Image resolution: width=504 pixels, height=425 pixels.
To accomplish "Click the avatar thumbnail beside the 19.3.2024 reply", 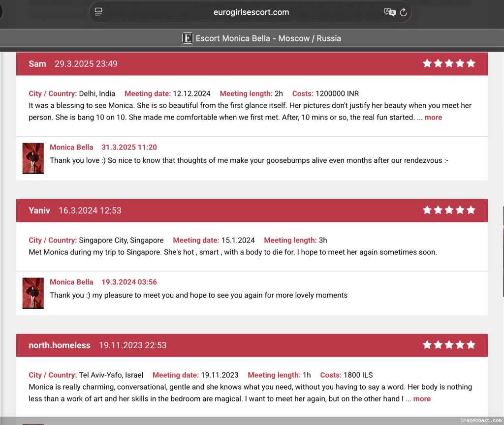I will point(33,293).
